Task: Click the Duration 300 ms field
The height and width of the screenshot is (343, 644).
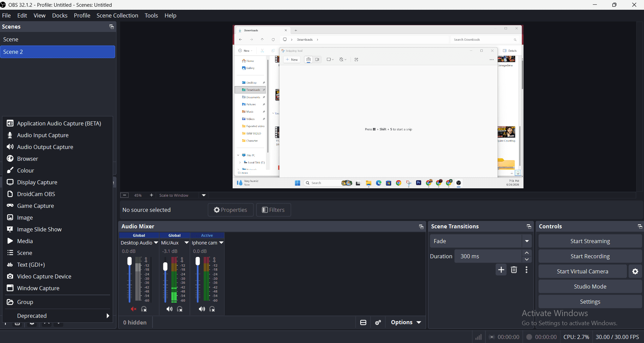Action: [x=488, y=256]
